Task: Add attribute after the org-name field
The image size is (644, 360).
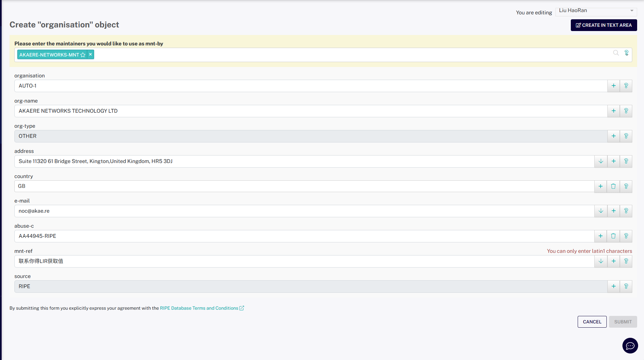Action: pyautogui.click(x=613, y=111)
